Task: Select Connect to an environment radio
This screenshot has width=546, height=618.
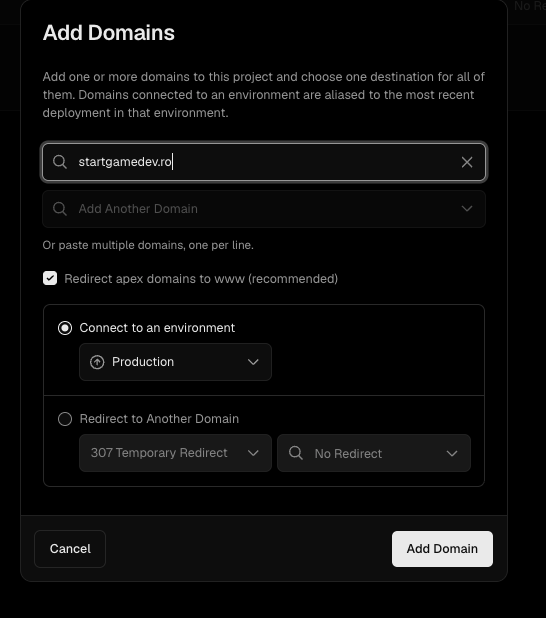Action: pos(65,328)
